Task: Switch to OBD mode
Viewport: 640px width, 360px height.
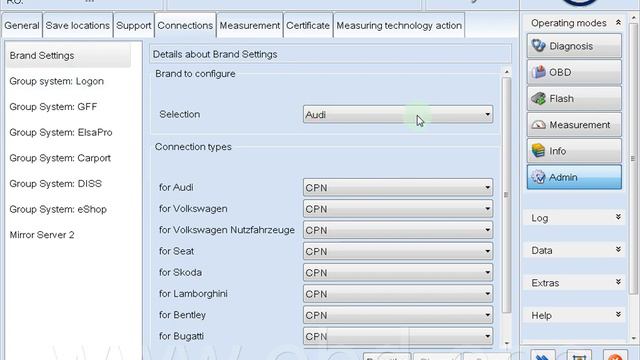Action: click(574, 72)
